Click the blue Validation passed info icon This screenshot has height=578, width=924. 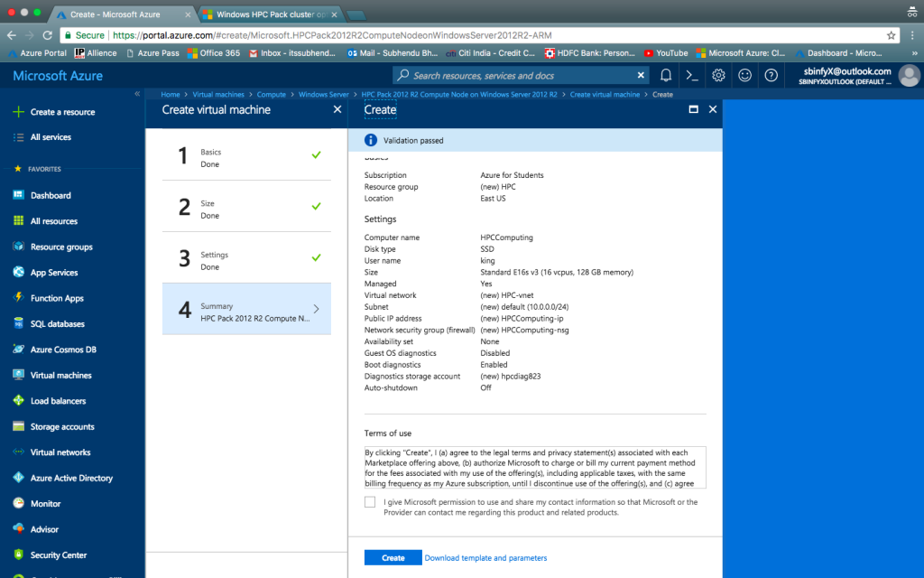pos(371,140)
